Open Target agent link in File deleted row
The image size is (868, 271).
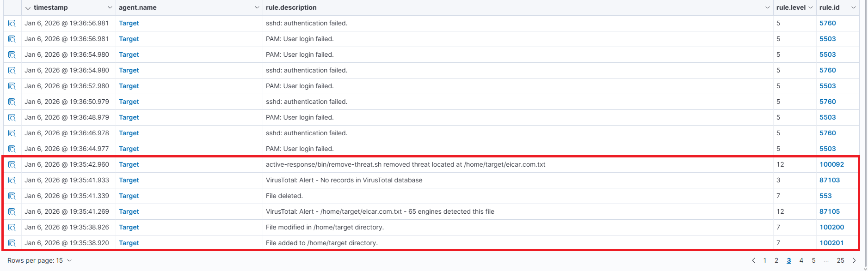pyautogui.click(x=129, y=196)
